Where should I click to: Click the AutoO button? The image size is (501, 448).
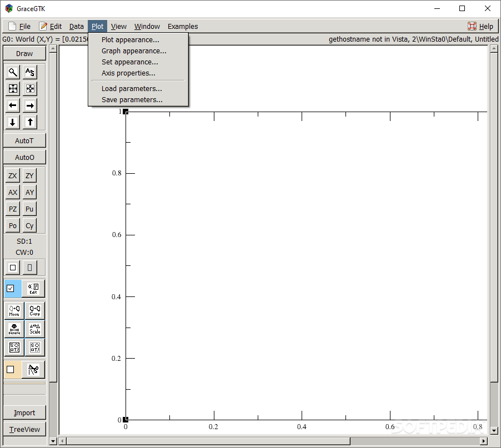[24, 158]
